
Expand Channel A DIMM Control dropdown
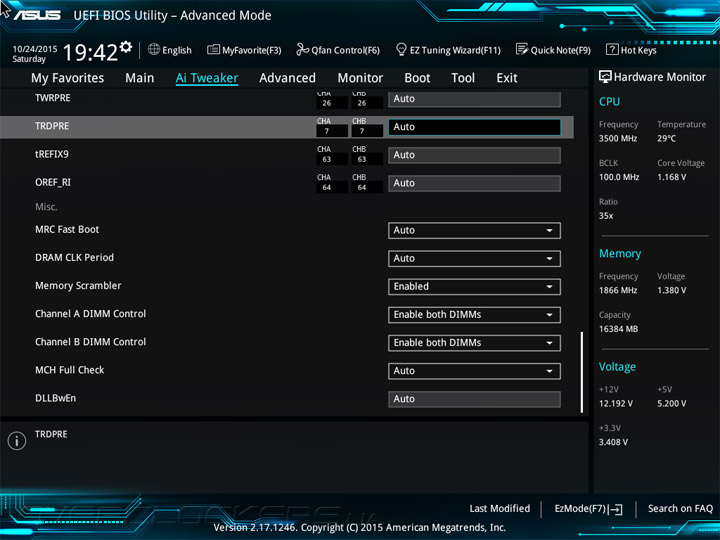tap(474, 315)
